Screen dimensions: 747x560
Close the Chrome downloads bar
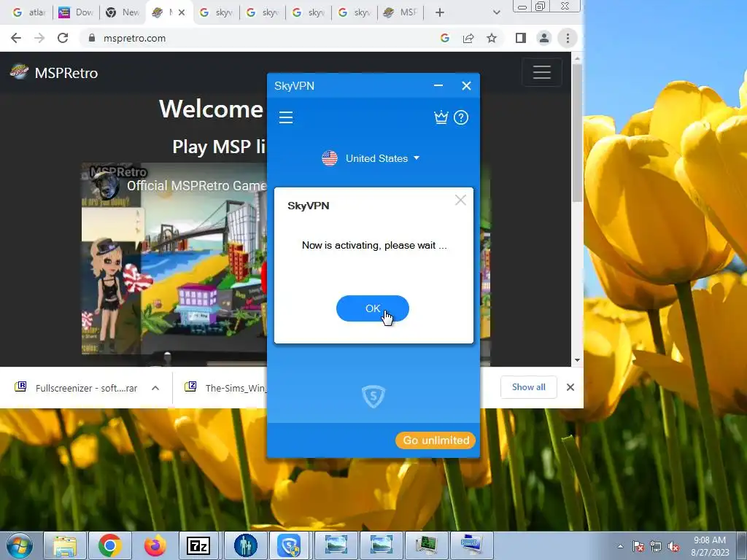tap(570, 387)
